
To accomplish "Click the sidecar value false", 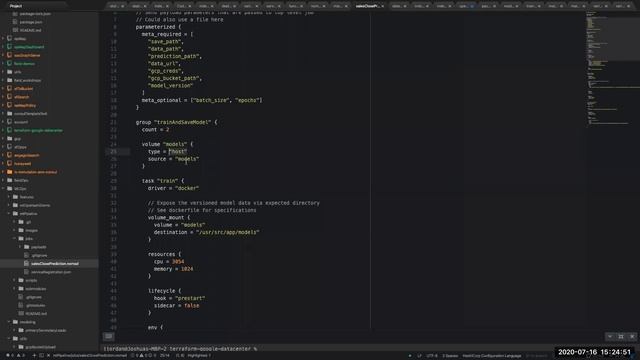I will (191, 306).
